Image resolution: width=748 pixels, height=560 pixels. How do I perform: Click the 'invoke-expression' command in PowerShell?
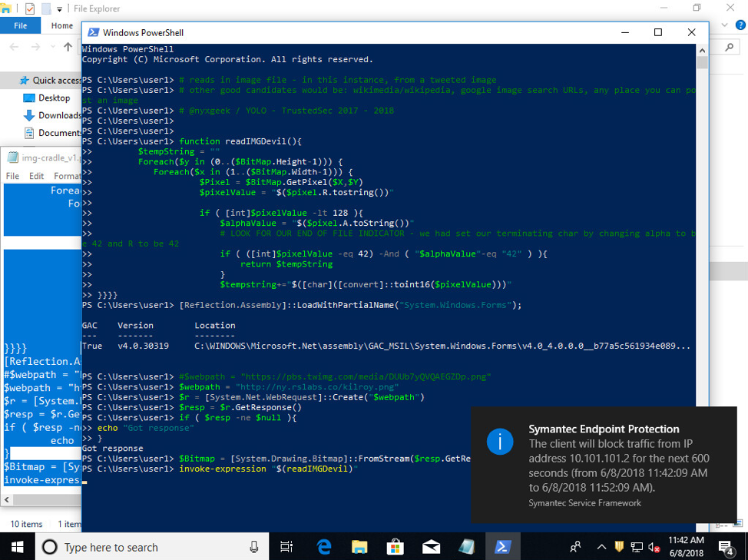(x=223, y=469)
